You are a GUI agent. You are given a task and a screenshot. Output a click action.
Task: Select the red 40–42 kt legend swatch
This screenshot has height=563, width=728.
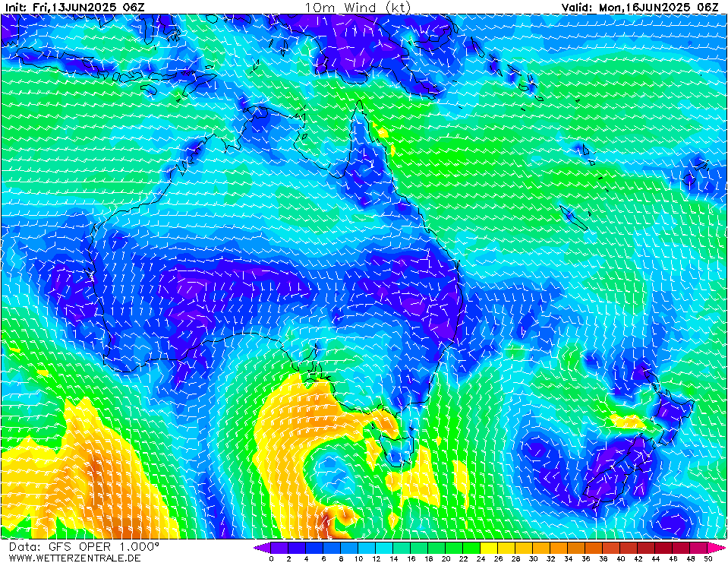(x=629, y=547)
